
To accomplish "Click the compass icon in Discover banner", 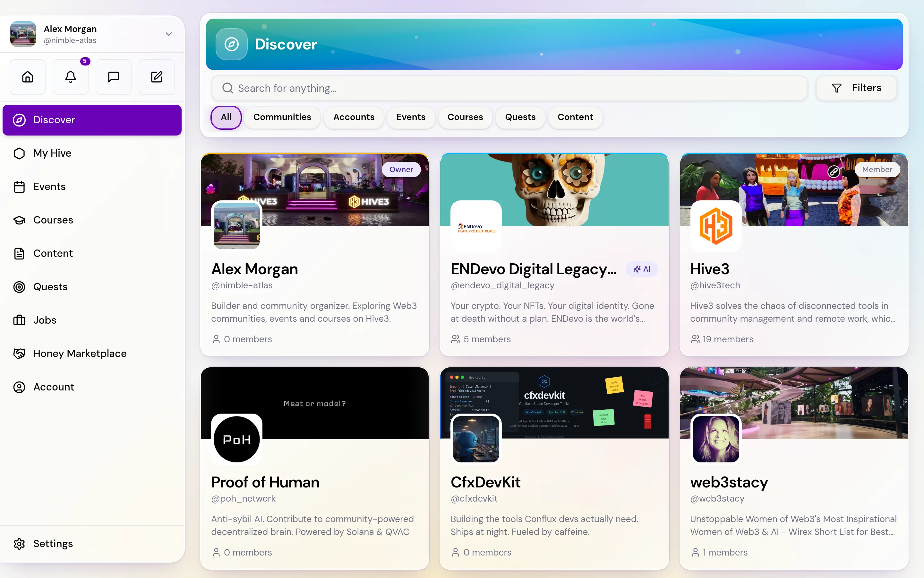I will click(231, 44).
